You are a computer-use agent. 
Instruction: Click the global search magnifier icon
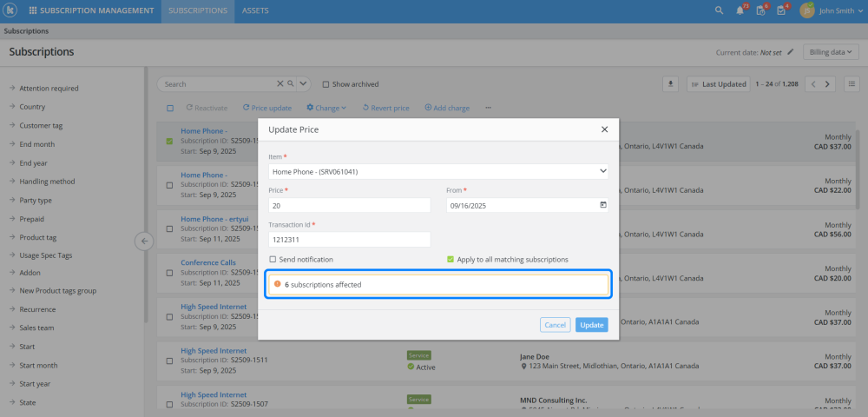coord(719,10)
